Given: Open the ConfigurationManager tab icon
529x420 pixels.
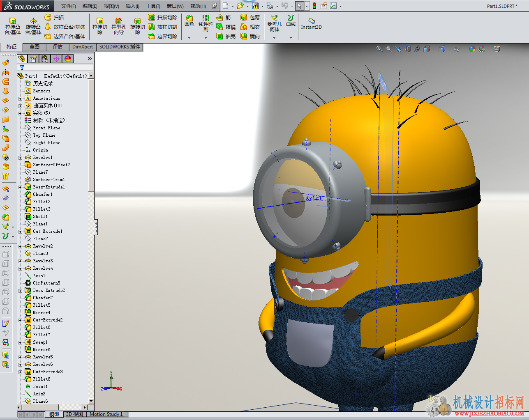Looking at the screenshot, I should tap(45, 59).
